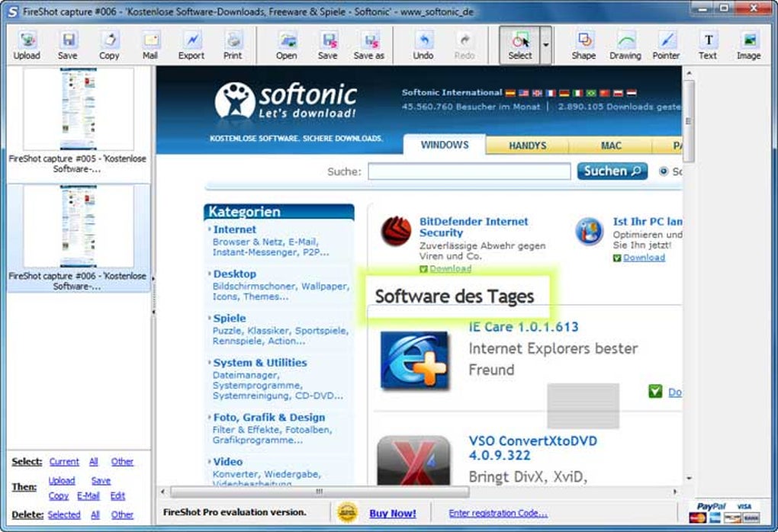Viewport: 778px width, 532px height.
Task: Click the Other link in Select row
Action: point(122,462)
